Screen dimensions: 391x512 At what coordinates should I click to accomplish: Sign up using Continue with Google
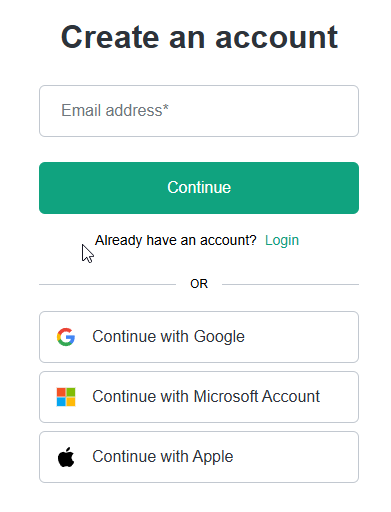199,337
